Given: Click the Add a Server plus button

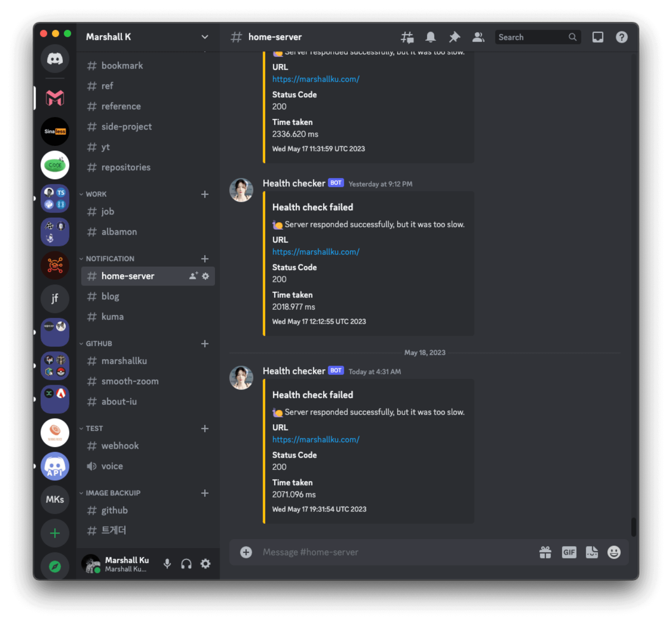Looking at the screenshot, I should [55, 533].
